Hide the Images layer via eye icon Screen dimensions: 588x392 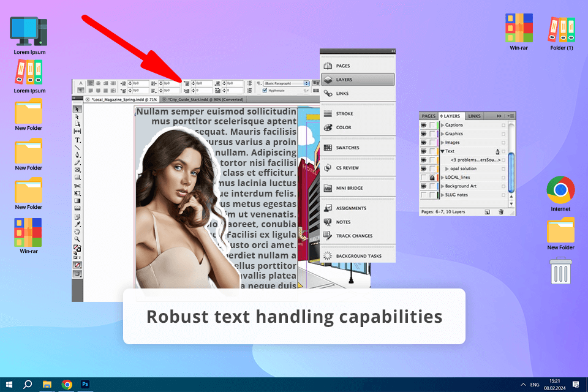click(x=424, y=143)
